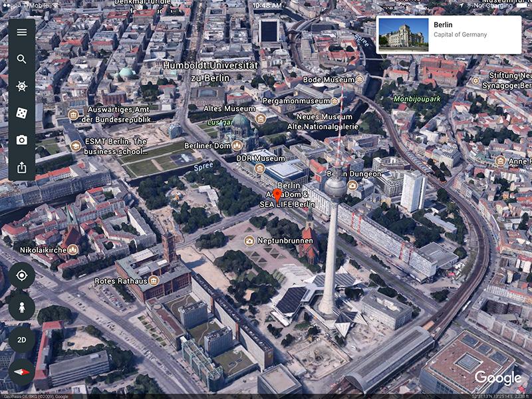Tap the Neptunbrunnen camera marker
The image size is (532, 399).
[249, 241]
